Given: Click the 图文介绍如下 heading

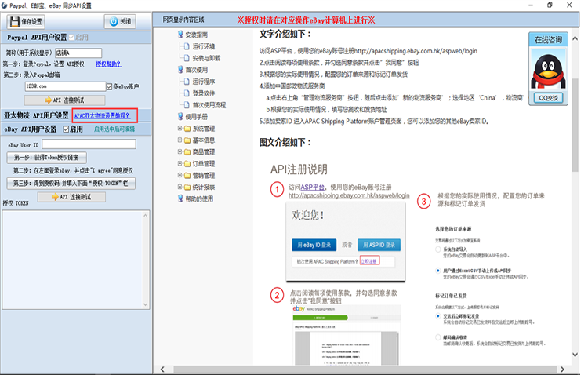Looking at the screenshot, I should point(285,142).
